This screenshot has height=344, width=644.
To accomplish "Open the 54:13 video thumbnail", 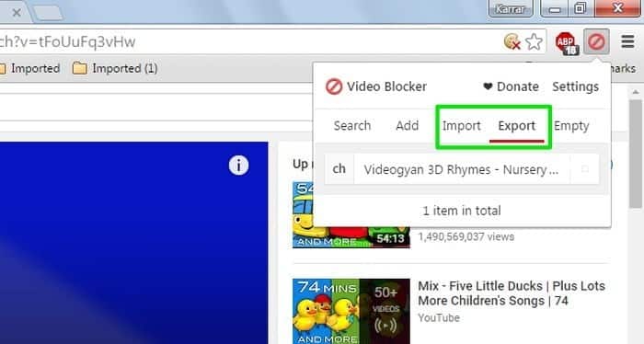I will [x=351, y=214].
